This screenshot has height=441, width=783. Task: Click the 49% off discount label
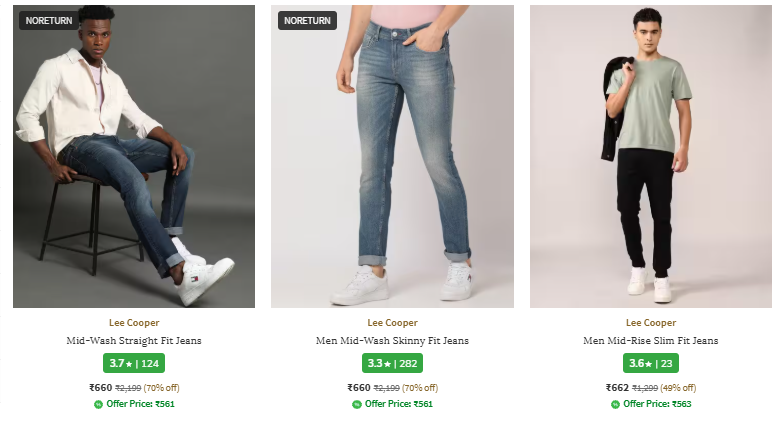pos(678,388)
